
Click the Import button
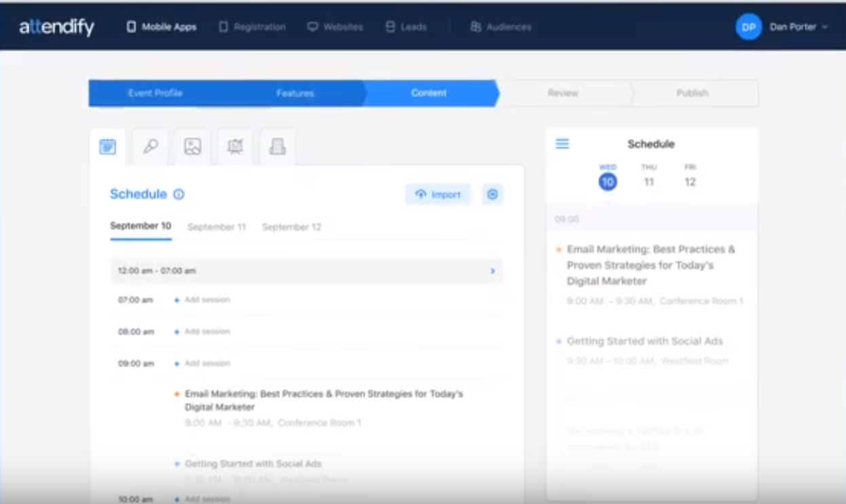[x=438, y=195]
